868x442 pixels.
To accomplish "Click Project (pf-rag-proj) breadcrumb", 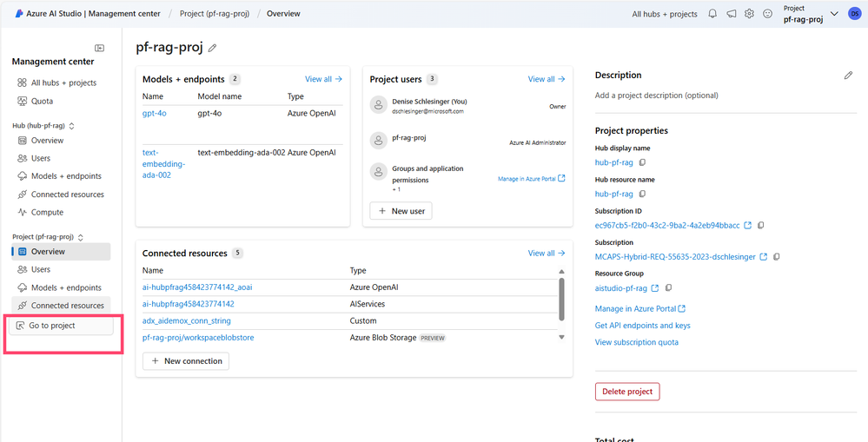I will tap(215, 14).
